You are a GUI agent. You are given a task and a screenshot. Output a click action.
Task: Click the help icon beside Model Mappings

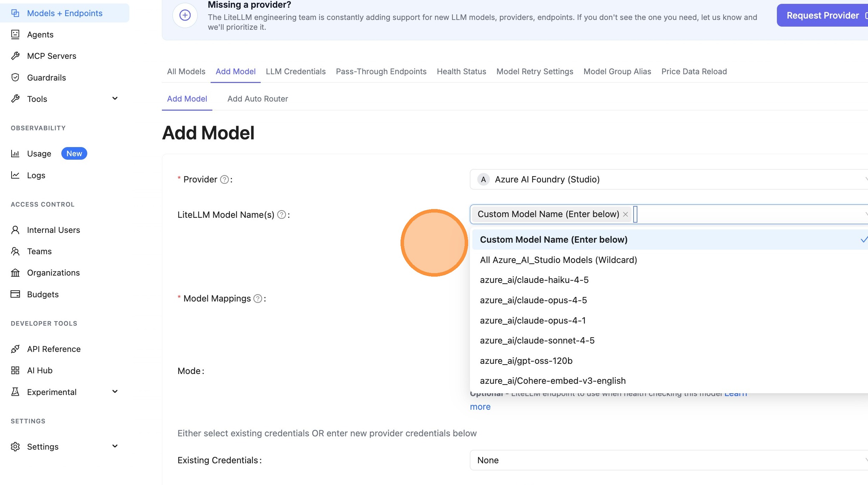coord(258,298)
